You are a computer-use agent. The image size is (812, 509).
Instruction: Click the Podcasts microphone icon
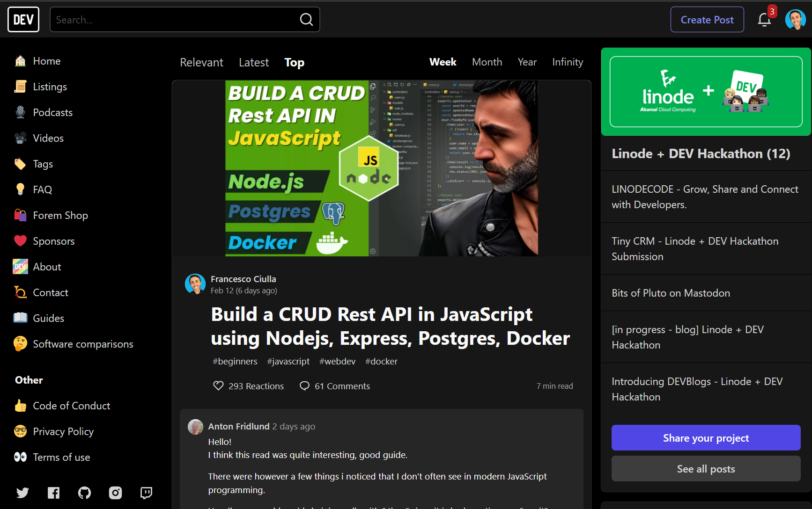tap(20, 112)
